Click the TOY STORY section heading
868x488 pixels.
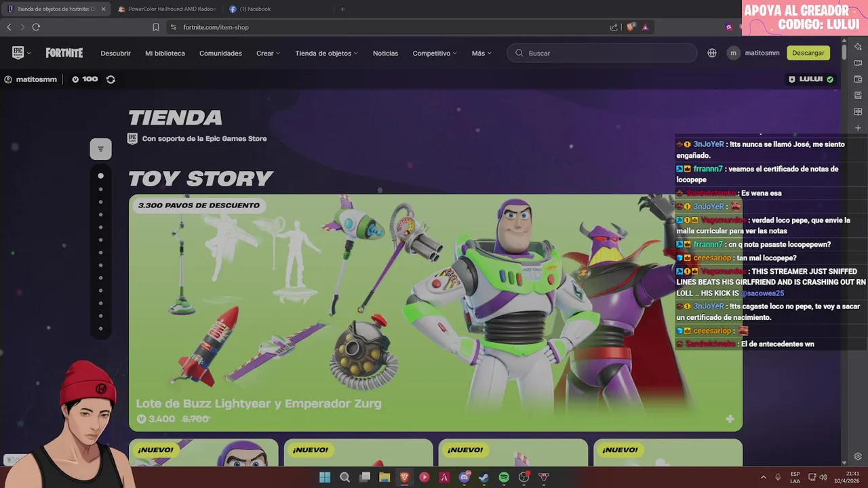[201, 178]
